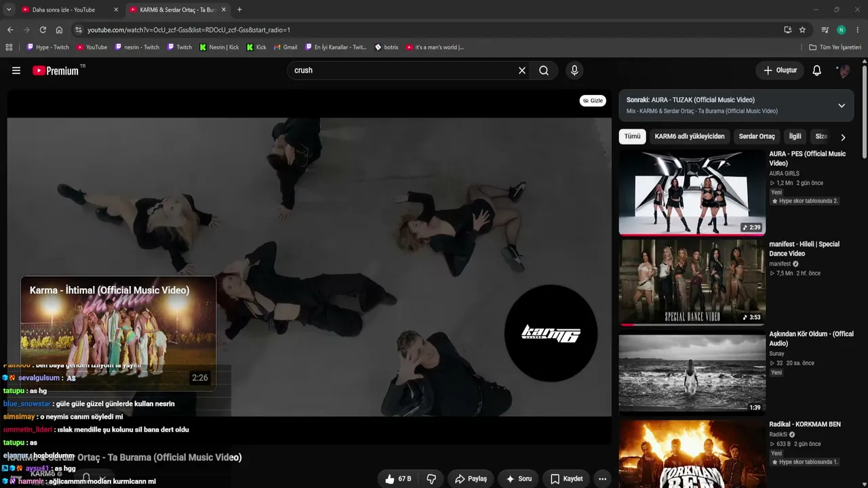Screen dimensions: 868x488
Task: Open the 'botrix' bookmark
Action: (387, 47)
